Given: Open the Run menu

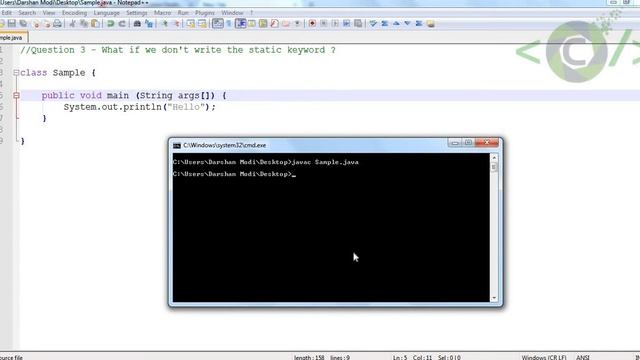Looking at the screenshot, I should tap(183, 13).
